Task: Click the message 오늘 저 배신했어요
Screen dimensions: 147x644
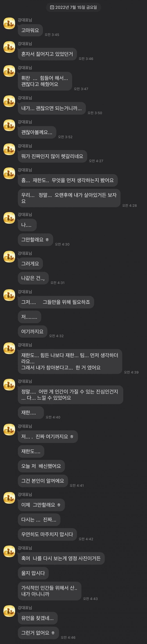Action: pos(41,466)
